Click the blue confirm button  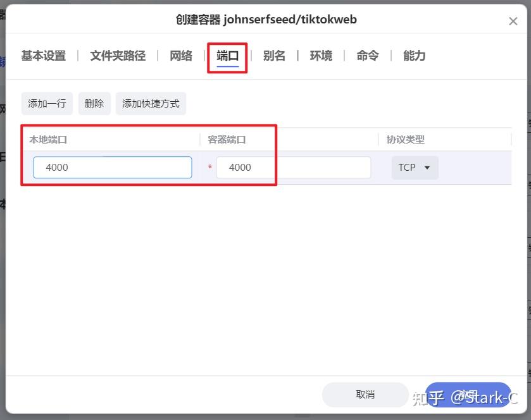click(468, 395)
